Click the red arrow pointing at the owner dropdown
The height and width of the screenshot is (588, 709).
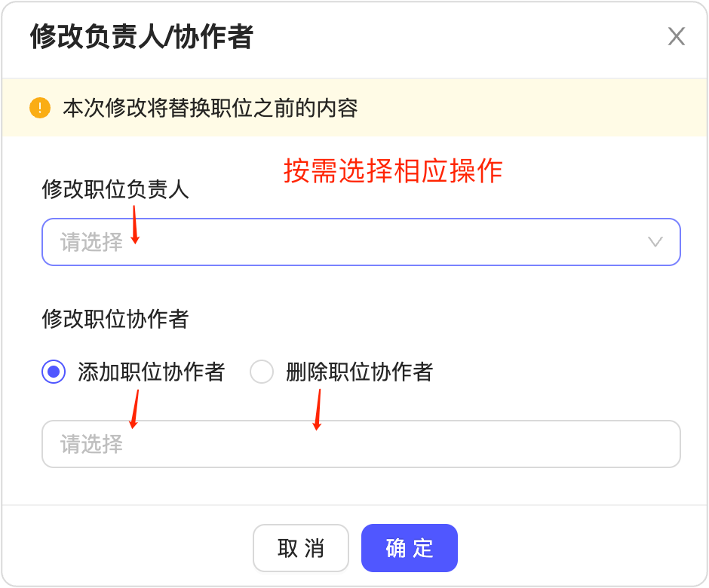(x=135, y=224)
